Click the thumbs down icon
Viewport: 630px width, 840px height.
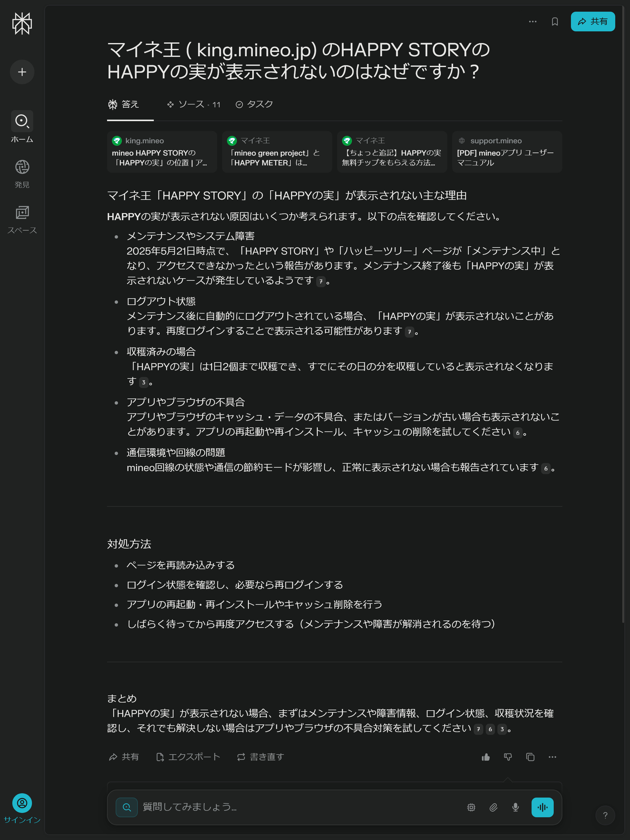coord(508,757)
